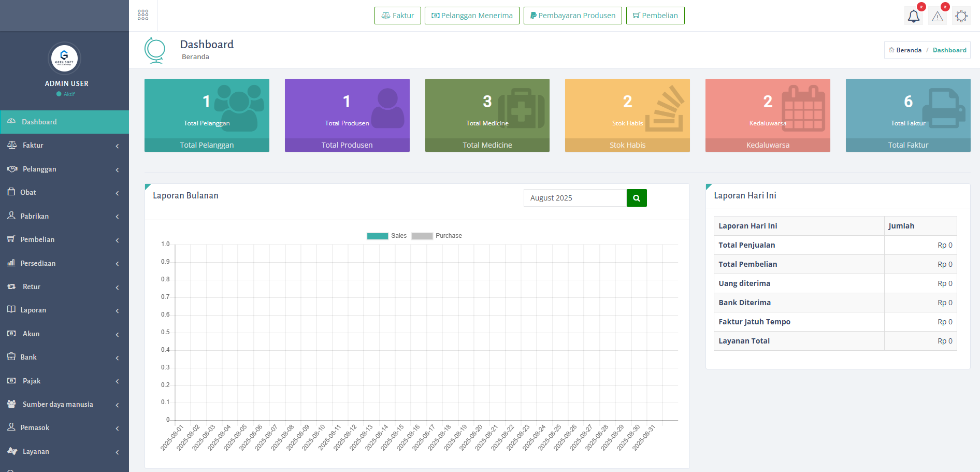This screenshot has width=980, height=472.
Task: Click the Pembelian shopping-cart icon
Action: coord(12,239)
